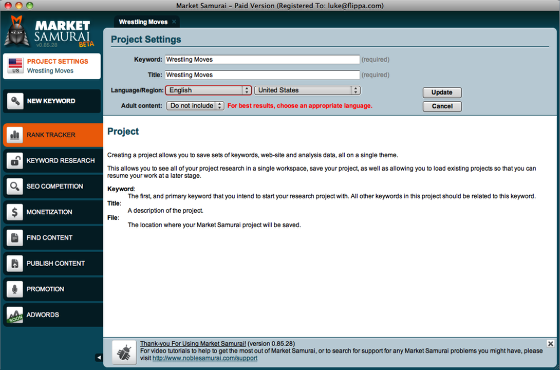This screenshot has width=560, height=370.
Task: Click the Market Samurai helmet logo
Action: pyautogui.click(x=16, y=31)
